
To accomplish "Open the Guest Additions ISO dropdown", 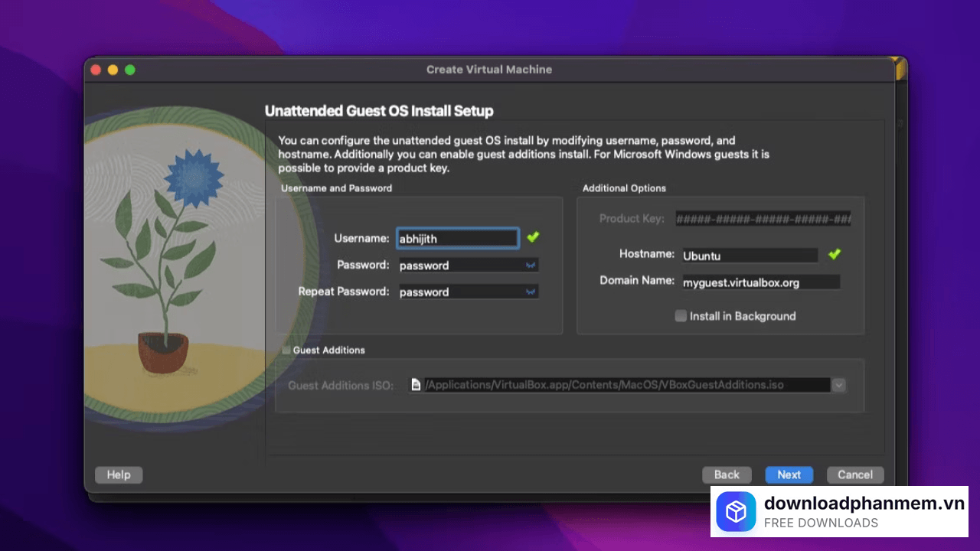I will [838, 385].
